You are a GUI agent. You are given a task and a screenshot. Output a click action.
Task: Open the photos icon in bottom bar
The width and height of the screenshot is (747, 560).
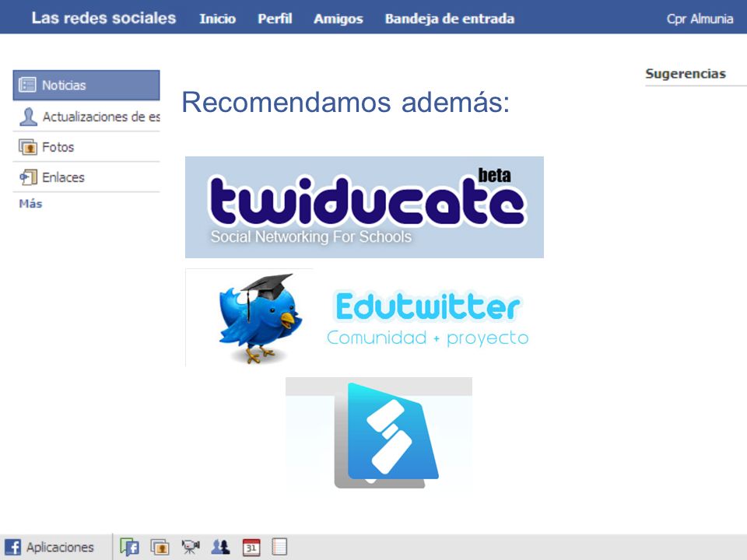tap(160, 547)
